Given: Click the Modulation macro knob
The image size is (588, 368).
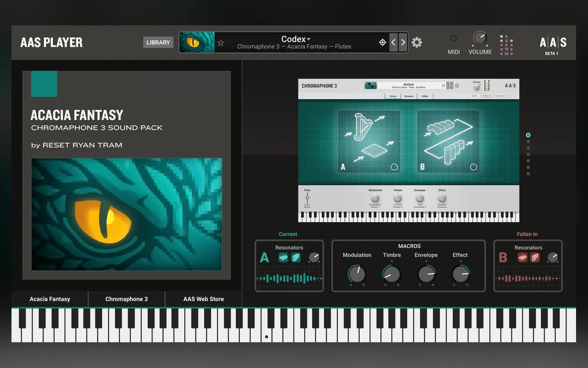Looking at the screenshot, I should pos(357,274).
